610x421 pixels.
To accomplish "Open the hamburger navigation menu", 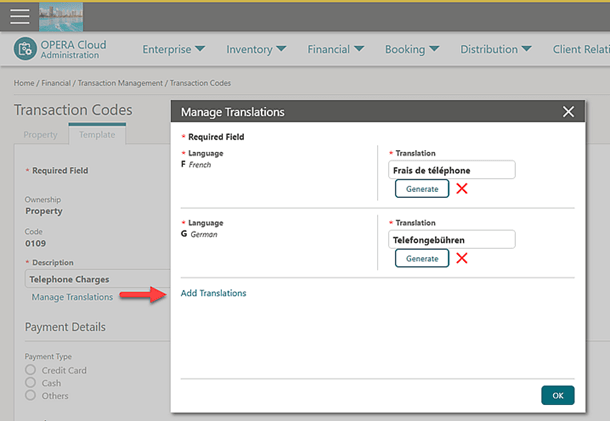I will pos(19,17).
